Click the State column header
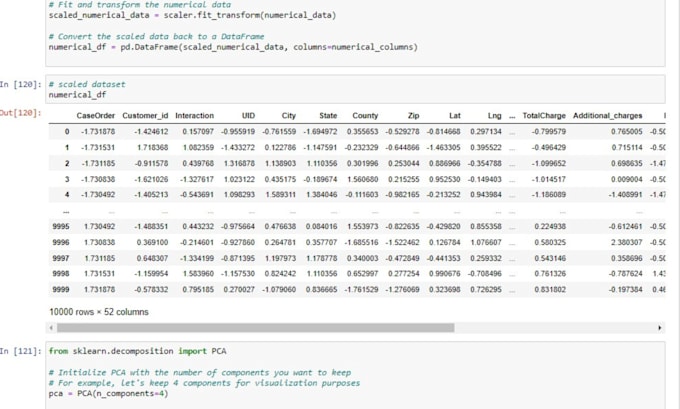 pyautogui.click(x=328, y=116)
